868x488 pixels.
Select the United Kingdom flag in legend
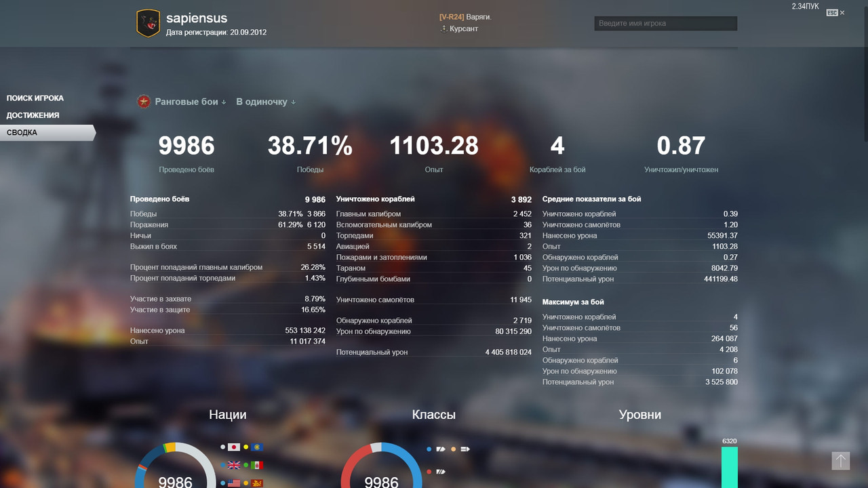pos(234,465)
